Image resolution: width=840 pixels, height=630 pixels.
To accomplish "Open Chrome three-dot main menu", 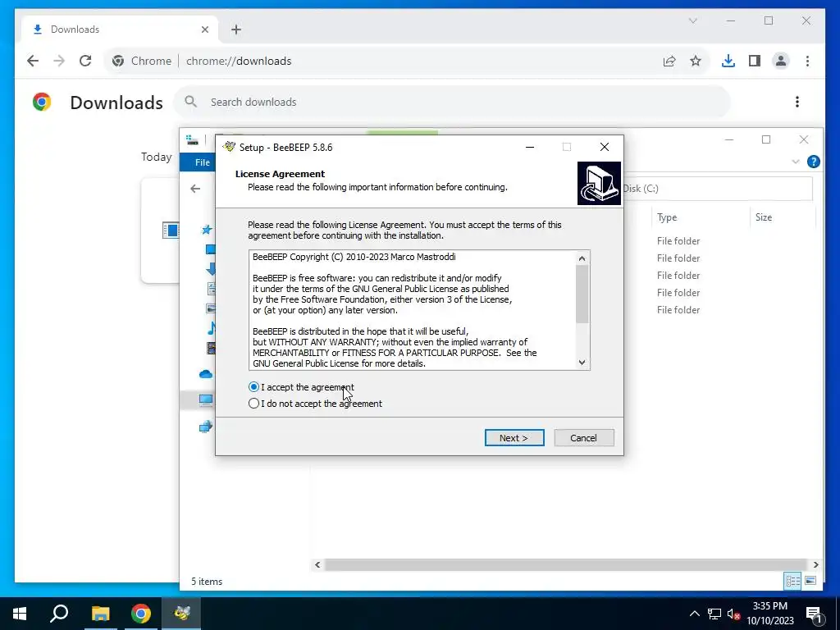I will pyautogui.click(x=807, y=61).
